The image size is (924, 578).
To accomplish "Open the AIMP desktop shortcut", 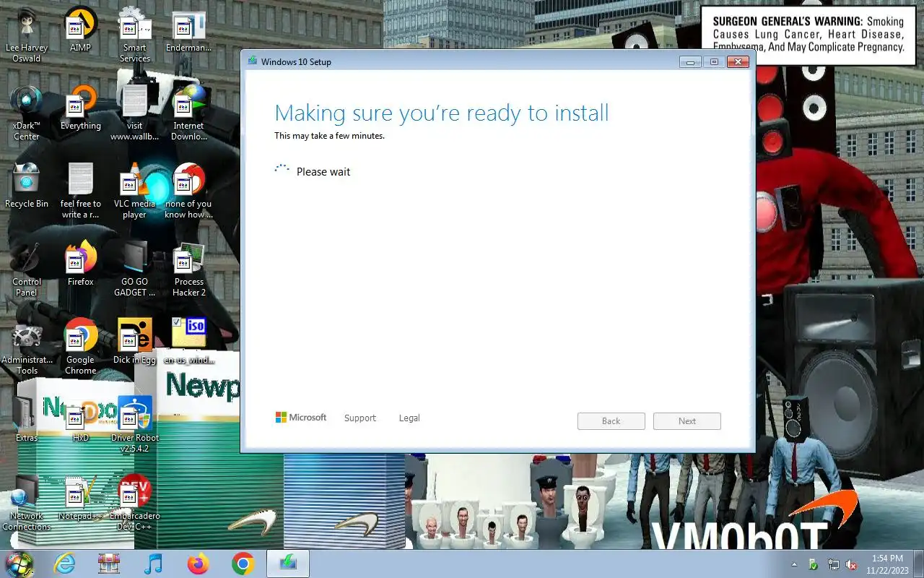I will (x=81, y=30).
